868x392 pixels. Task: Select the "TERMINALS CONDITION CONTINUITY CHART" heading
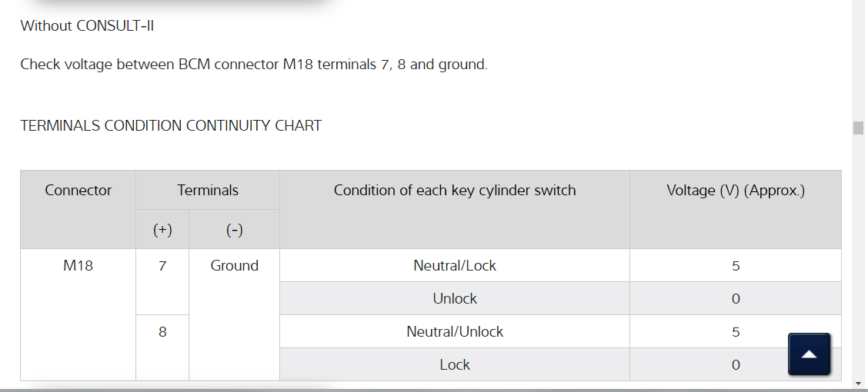click(x=171, y=125)
